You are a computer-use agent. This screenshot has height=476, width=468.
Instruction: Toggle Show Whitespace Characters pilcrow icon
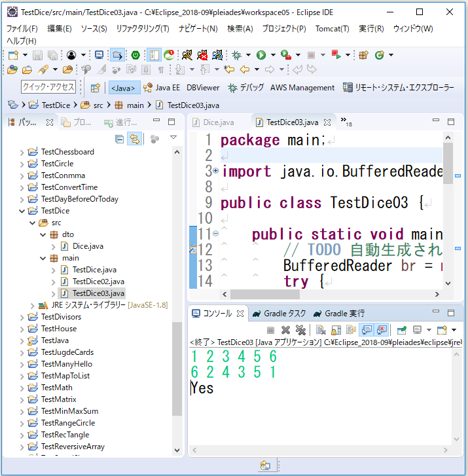click(x=161, y=70)
